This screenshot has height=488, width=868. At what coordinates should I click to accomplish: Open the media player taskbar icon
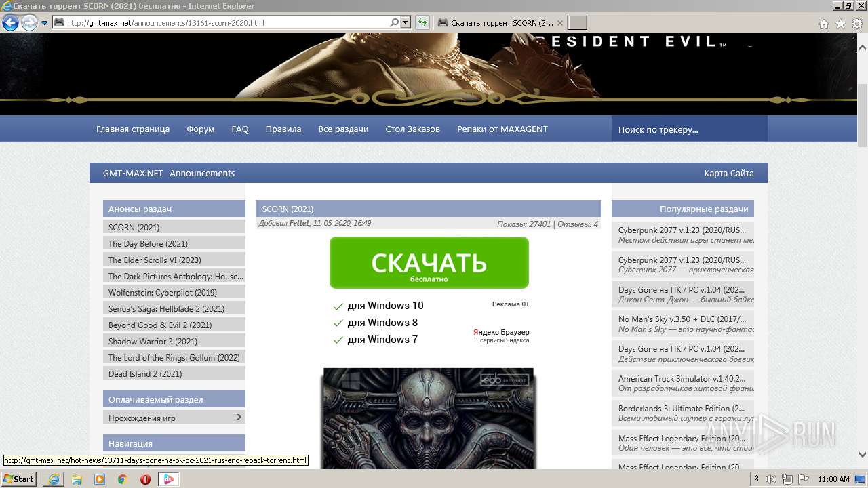tap(100, 479)
